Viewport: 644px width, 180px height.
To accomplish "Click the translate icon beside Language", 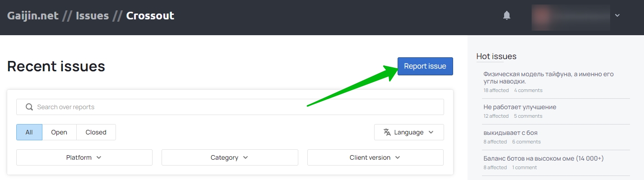I will tap(387, 132).
